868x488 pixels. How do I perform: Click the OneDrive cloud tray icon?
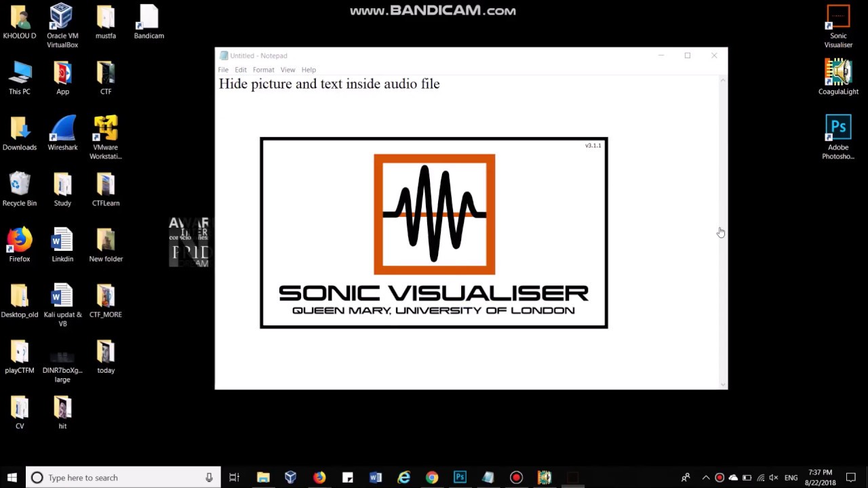pyautogui.click(x=733, y=477)
